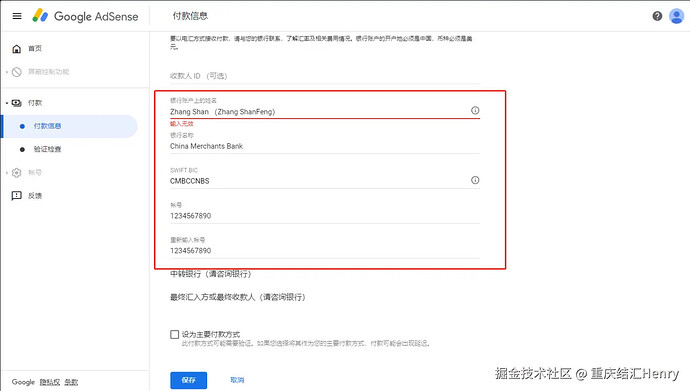Click the Google AdSense logo
Viewport: 690px width, 391px height.
(x=85, y=16)
